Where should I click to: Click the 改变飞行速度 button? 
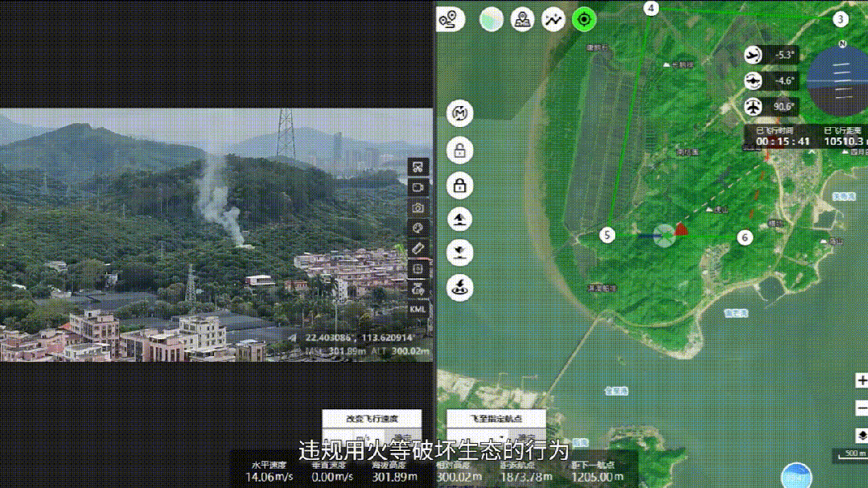coord(372,419)
